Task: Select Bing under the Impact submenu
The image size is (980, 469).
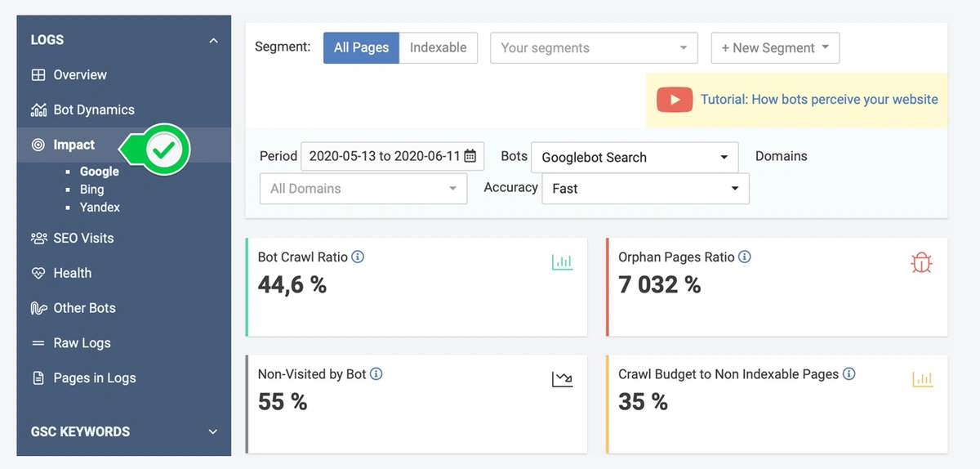Action: click(x=91, y=190)
